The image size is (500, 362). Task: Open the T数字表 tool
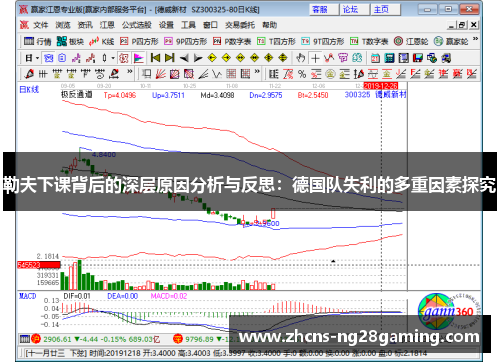click(x=369, y=41)
